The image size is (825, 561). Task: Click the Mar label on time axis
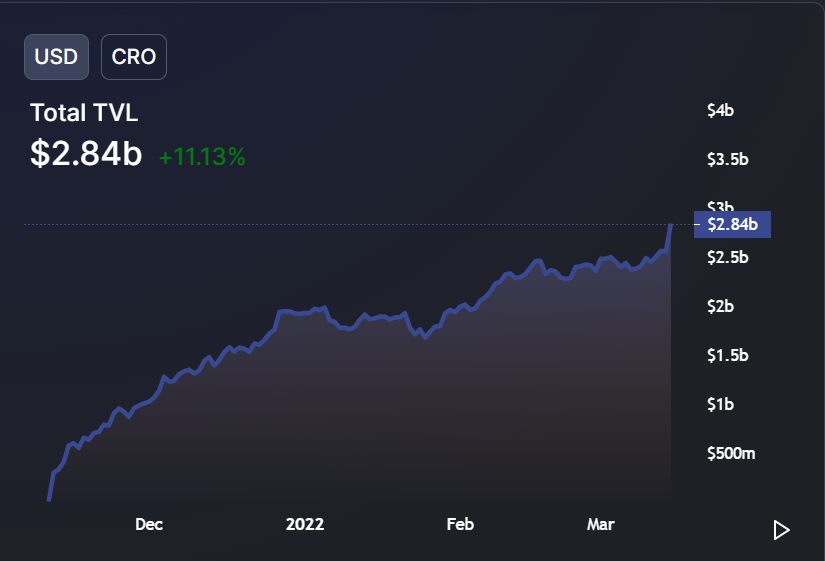600,524
